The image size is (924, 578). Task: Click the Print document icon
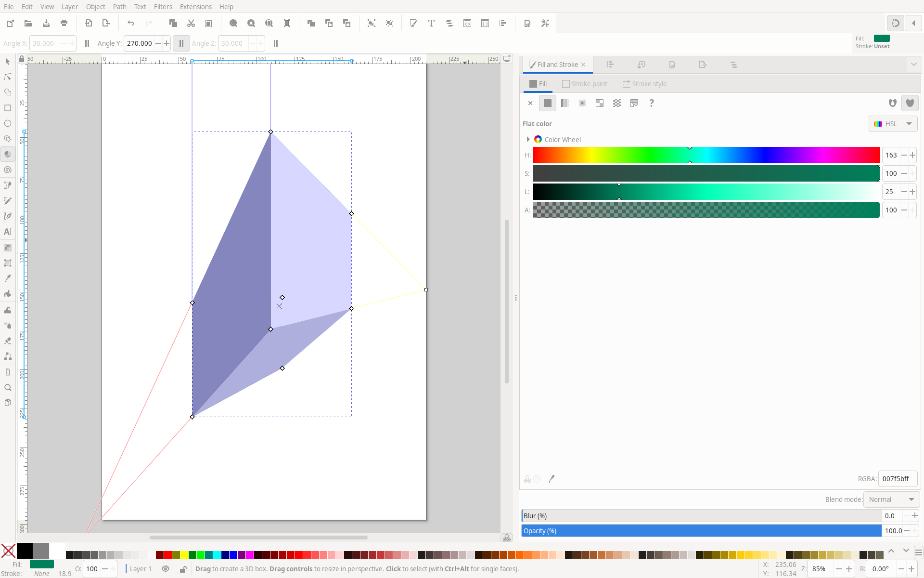point(64,23)
